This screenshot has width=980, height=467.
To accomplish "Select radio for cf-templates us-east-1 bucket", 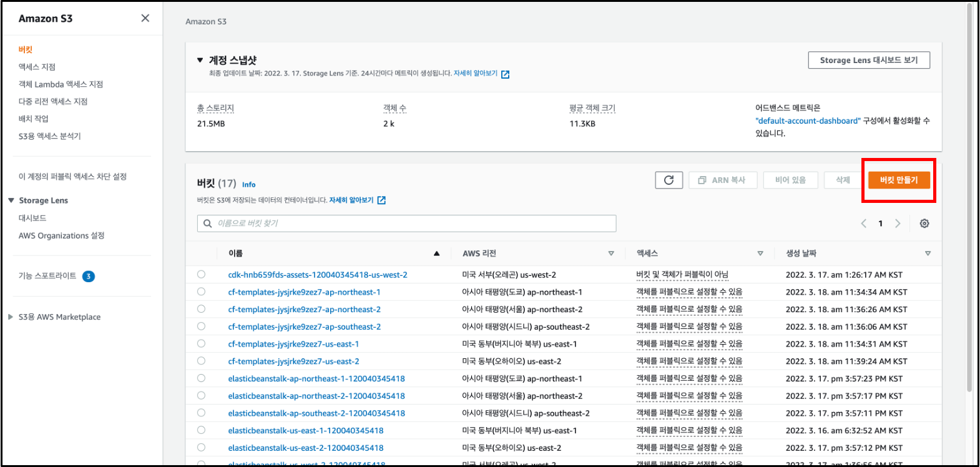I will 201,343.
